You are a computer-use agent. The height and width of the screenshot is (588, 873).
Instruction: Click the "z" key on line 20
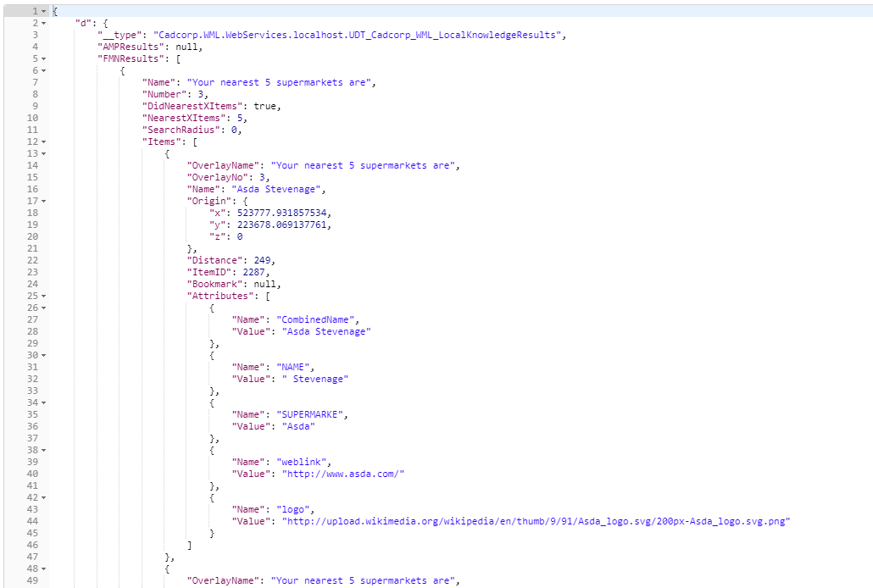tap(217, 236)
